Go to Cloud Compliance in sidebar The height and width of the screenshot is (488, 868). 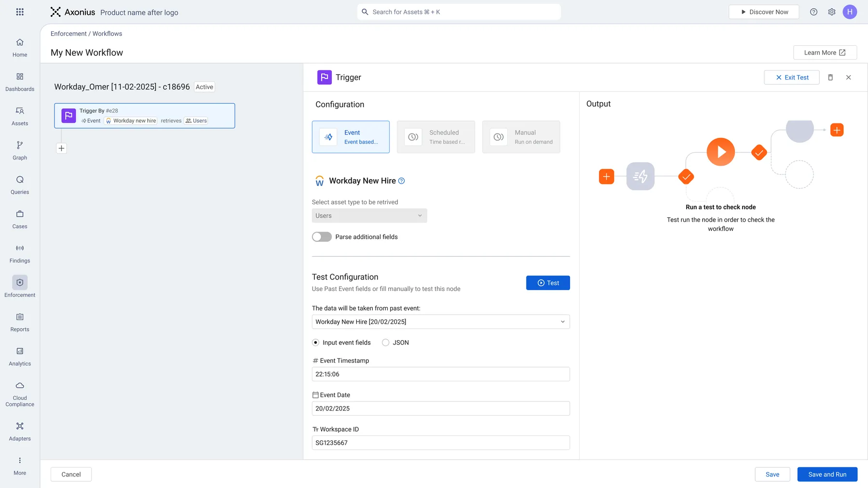pyautogui.click(x=20, y=394)
